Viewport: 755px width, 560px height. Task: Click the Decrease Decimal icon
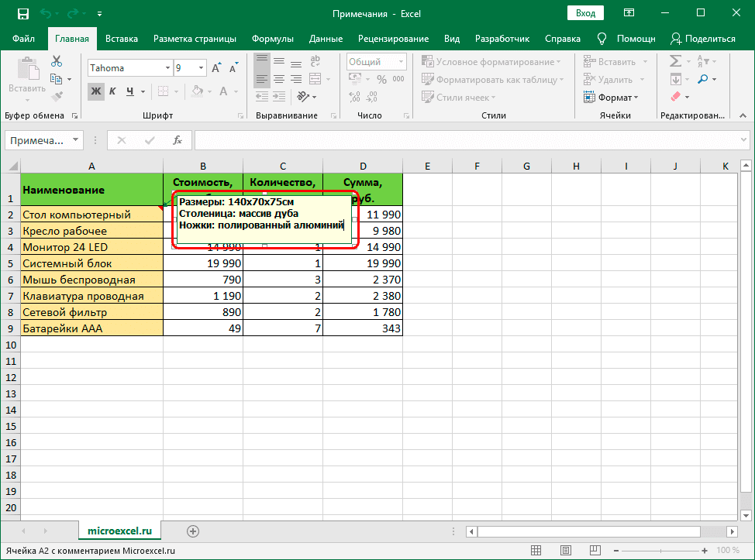[370, 97]
